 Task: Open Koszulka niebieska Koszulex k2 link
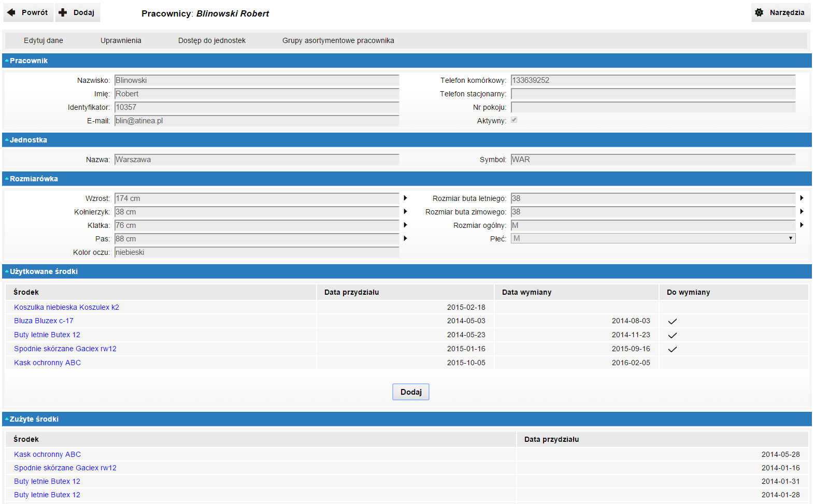coord(66,307)
